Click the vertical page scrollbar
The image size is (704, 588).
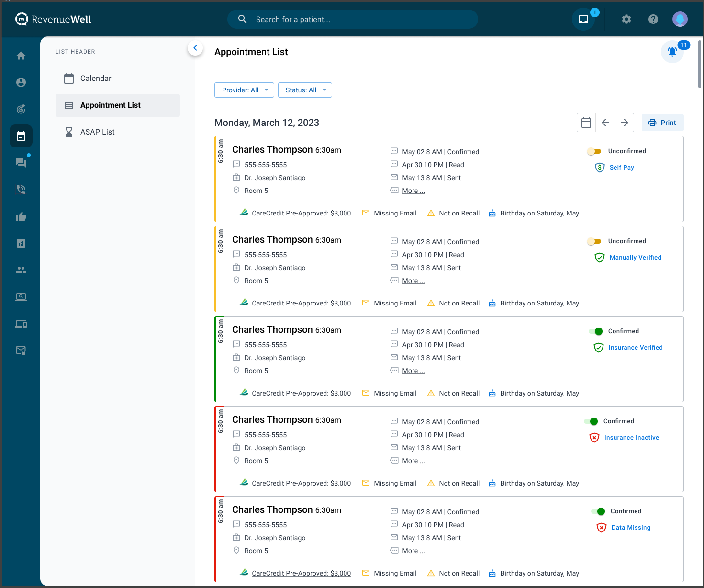pos(700,64)
